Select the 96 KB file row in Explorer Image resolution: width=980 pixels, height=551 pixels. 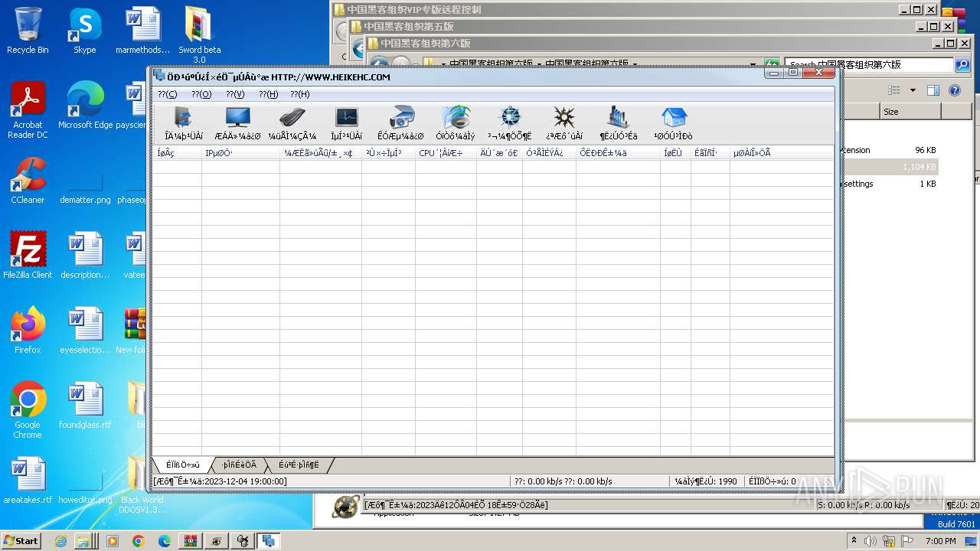[x=890, y=150]
